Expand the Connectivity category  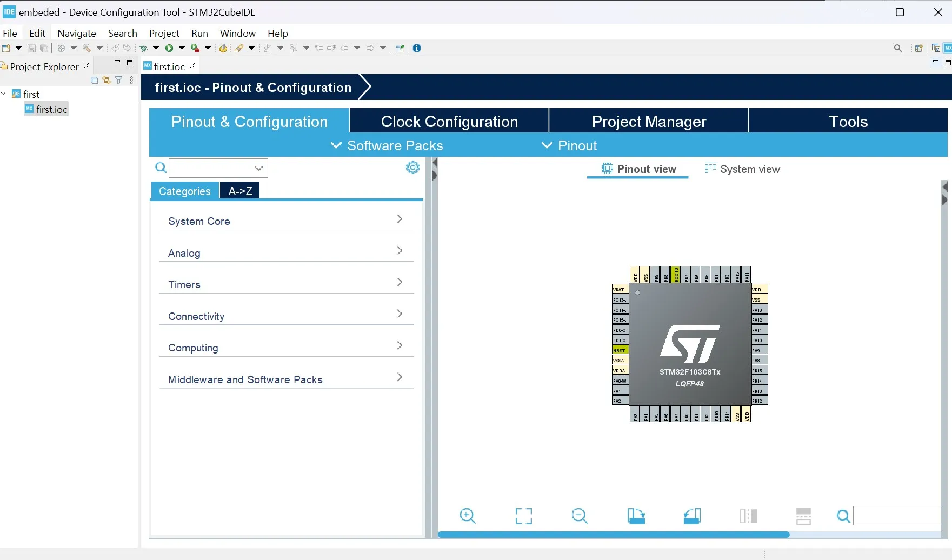[x=286, y=316]
